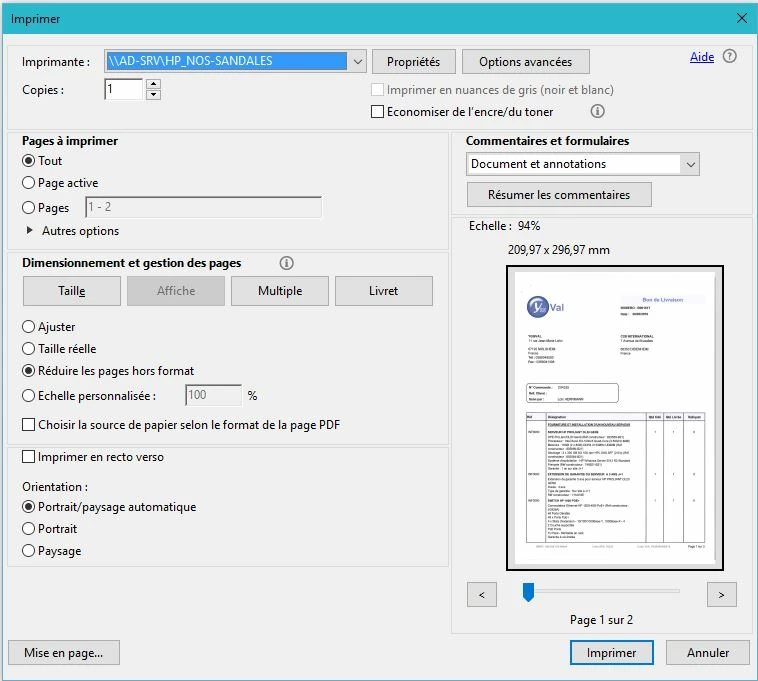Click the Imprimer button to print

[x=612, y=653]
